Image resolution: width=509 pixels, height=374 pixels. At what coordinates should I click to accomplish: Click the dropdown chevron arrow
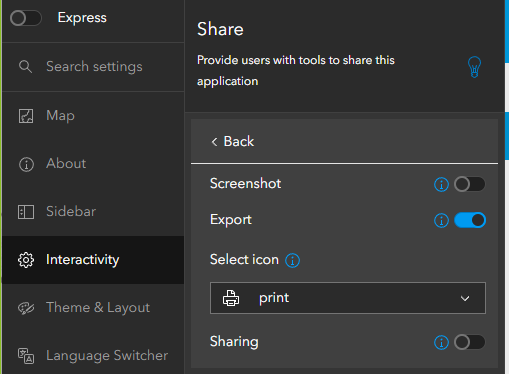(465, 298)
